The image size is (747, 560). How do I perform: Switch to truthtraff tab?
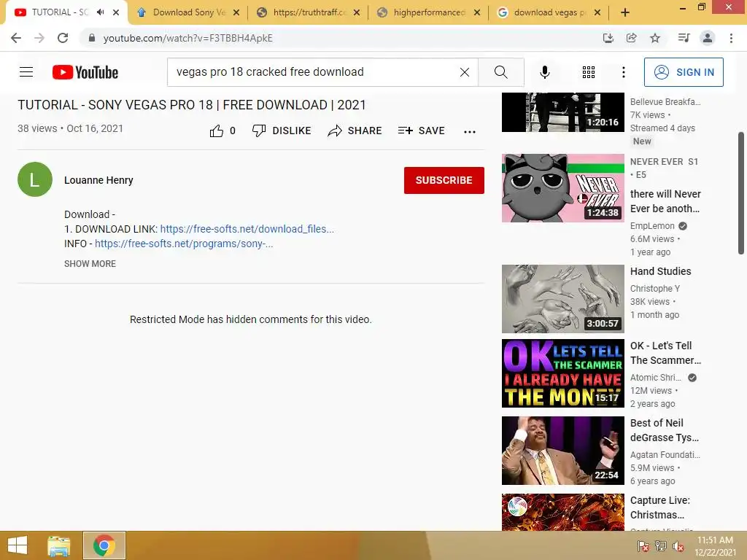[x=309, y=12]
